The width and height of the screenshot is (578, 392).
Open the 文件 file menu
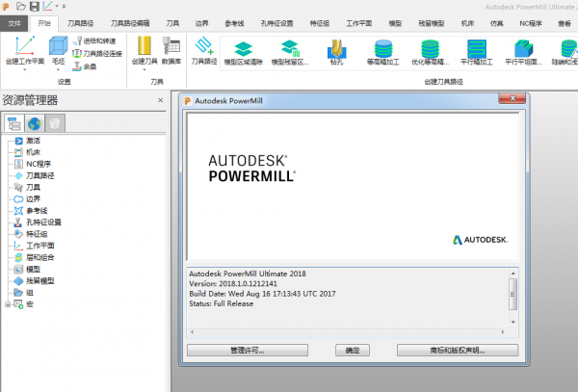(14, 21)
